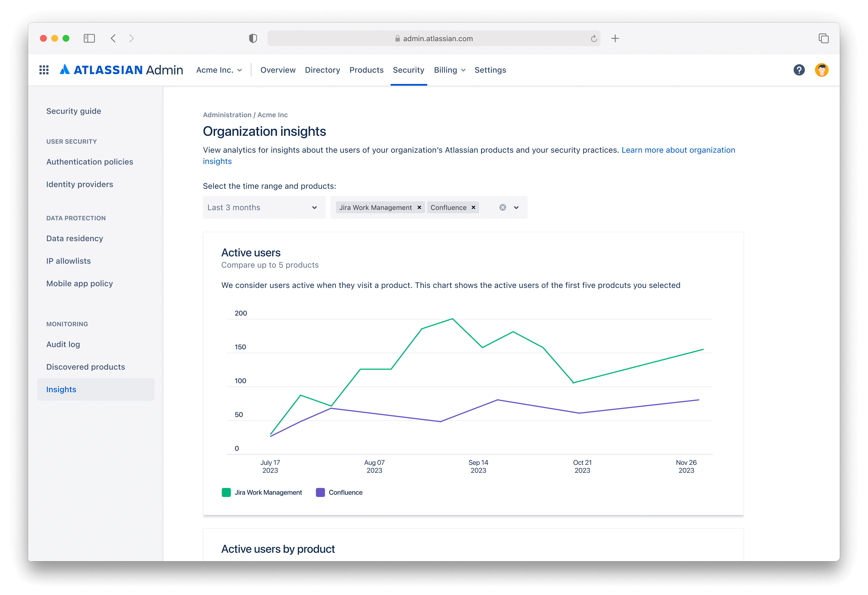The width and height of the screenshot is (868, 595).
Task: Click the privacy shield icon
Action: click(253, 38)
